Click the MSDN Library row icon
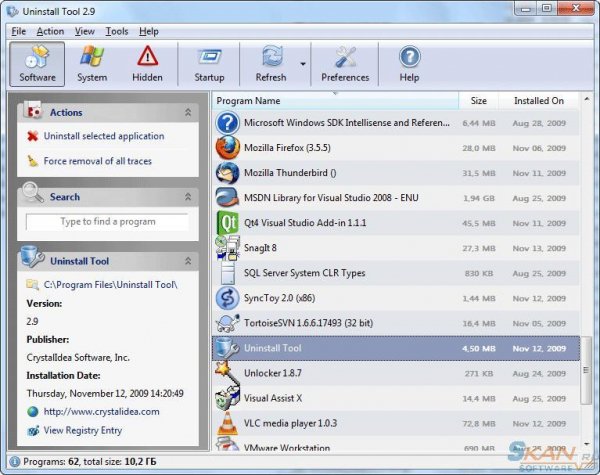This screenshot has height=475, width=600. (x=228, y=198)
